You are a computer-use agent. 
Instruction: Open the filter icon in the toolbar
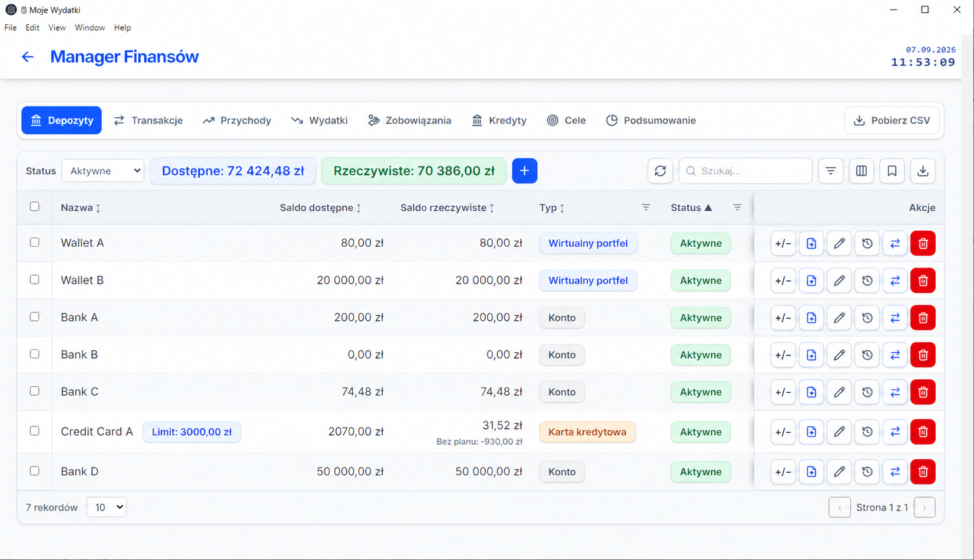point(831,171)
